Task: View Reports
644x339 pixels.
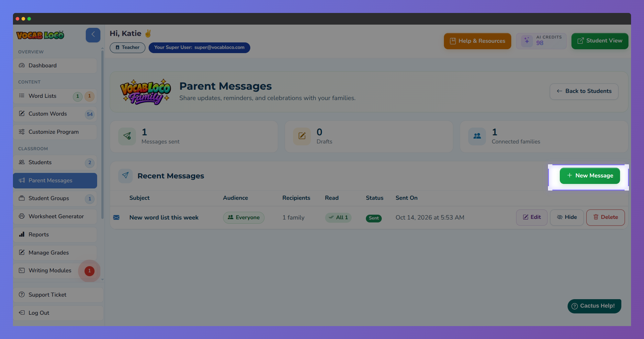Action: coord(55,235)
